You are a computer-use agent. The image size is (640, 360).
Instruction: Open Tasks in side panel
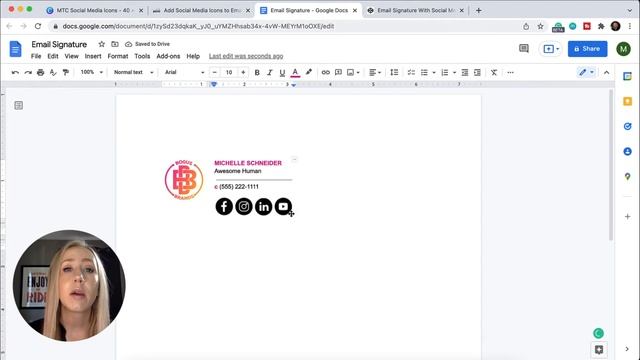627,127
